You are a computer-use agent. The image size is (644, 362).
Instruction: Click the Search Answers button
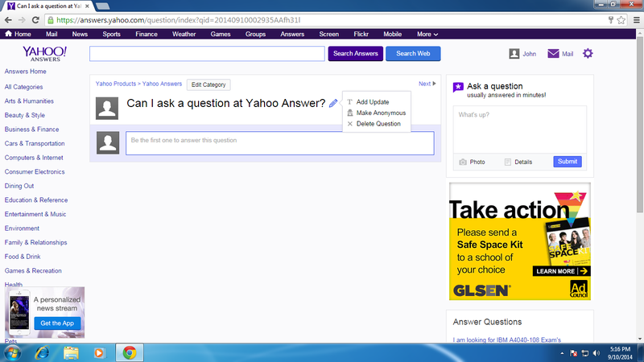pyautogui.click(x=355, y=54)
